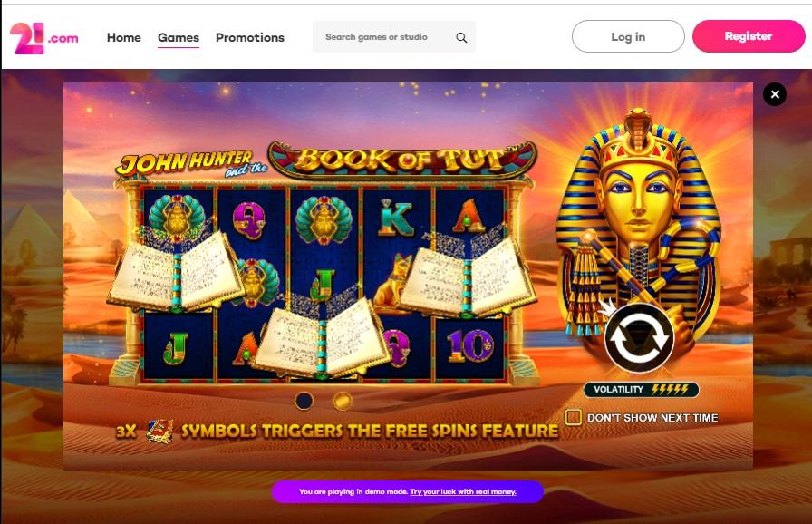This screenshot has width=812, height=524.
Task: Focus the Search games or studio field
Action: pos(384,37)
